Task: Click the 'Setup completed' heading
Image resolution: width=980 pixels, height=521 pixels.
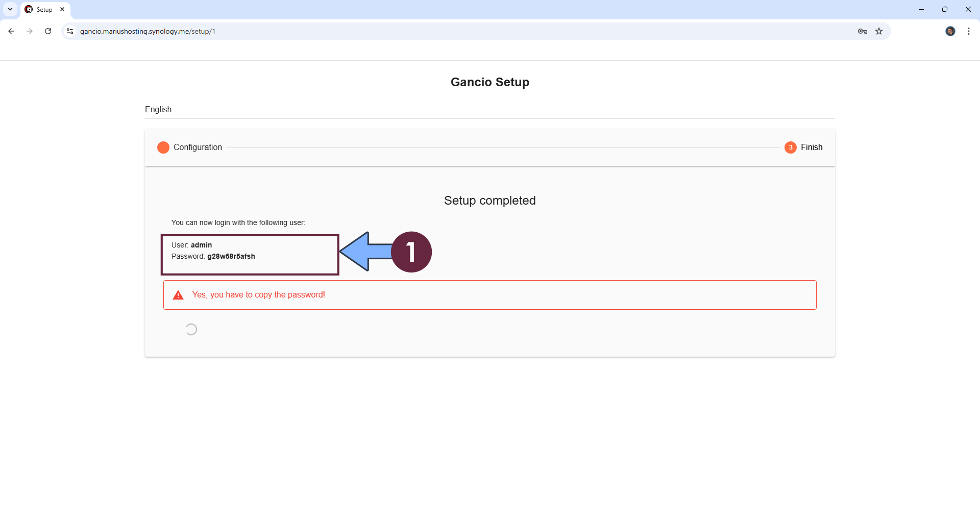Action: pos(489,201)
